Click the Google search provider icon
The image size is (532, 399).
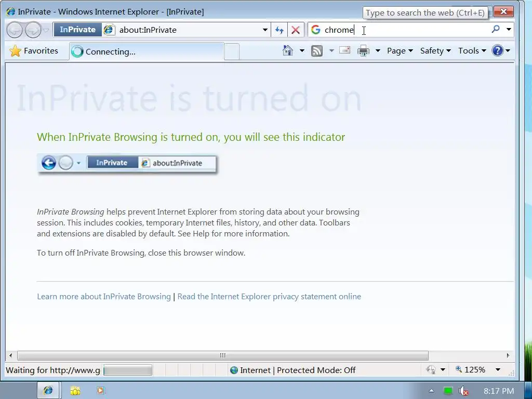[315, 30]
